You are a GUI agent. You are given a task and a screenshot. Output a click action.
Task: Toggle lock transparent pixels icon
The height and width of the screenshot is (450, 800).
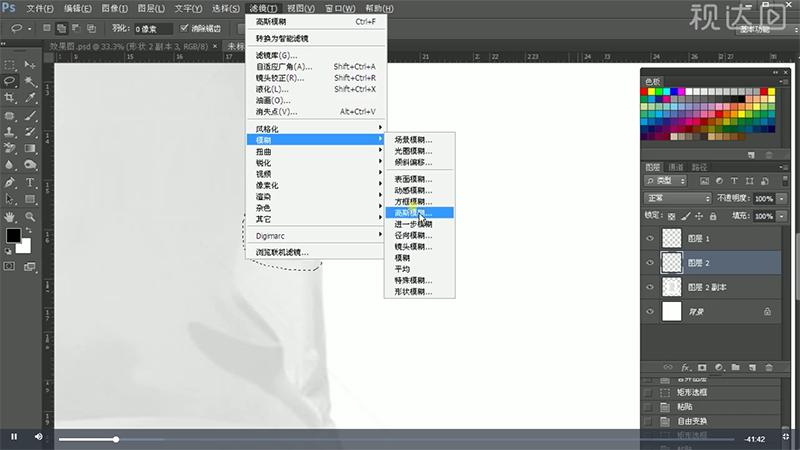pos(671,216)
